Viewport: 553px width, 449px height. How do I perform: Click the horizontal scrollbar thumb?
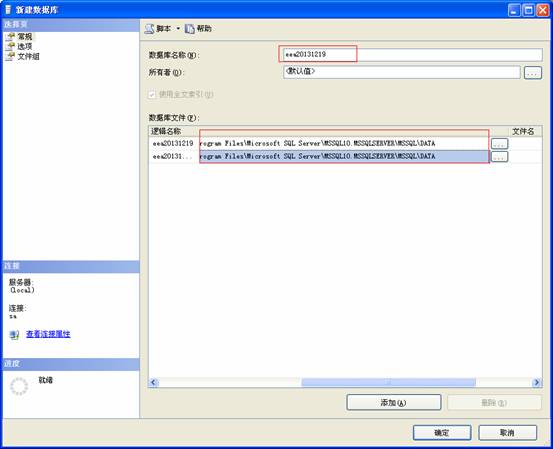[388, 382]
